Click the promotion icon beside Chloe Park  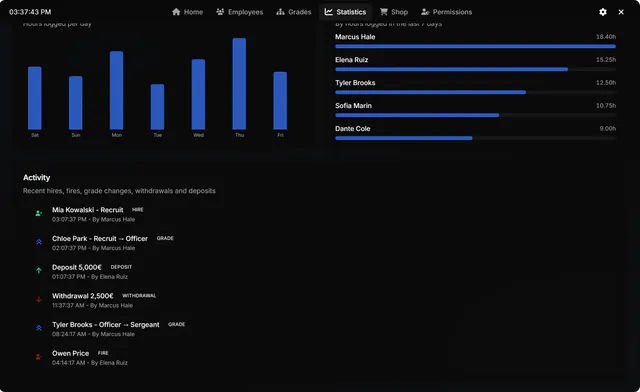pos(39,242)
